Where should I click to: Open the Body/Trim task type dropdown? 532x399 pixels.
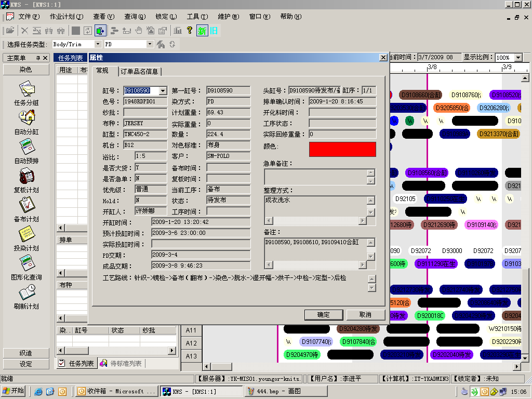98,45
